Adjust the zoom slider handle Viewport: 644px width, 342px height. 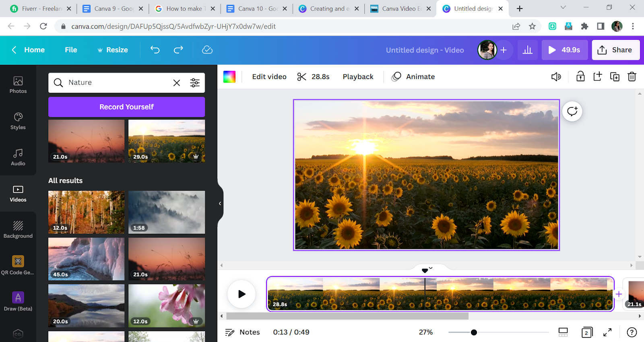point(474,332)
